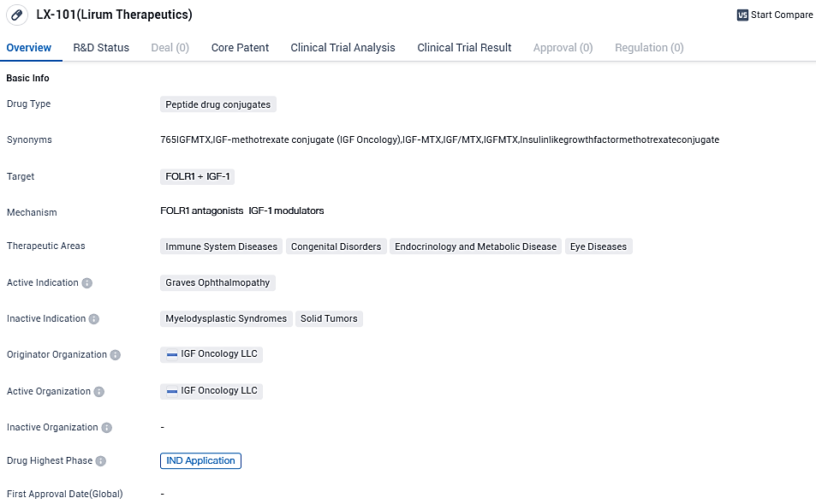Screen dimensions: 816x504
Task: Click the IND Application phase badge
Action: (x=200, y=461)
